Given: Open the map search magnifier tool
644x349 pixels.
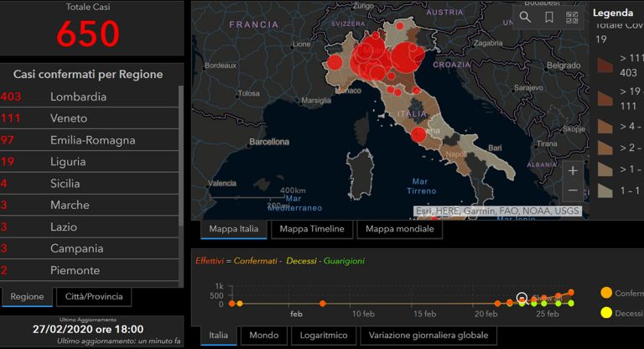Looking at the screenshot, I should click(525, 18).
